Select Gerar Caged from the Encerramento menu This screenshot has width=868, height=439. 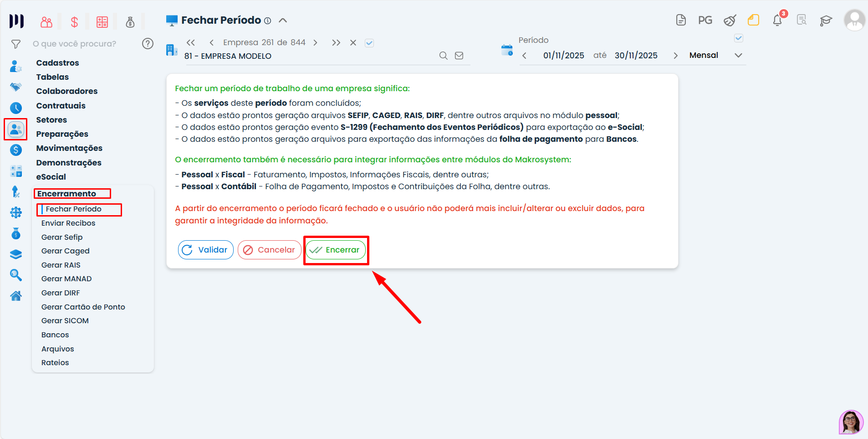pos(65,251)
